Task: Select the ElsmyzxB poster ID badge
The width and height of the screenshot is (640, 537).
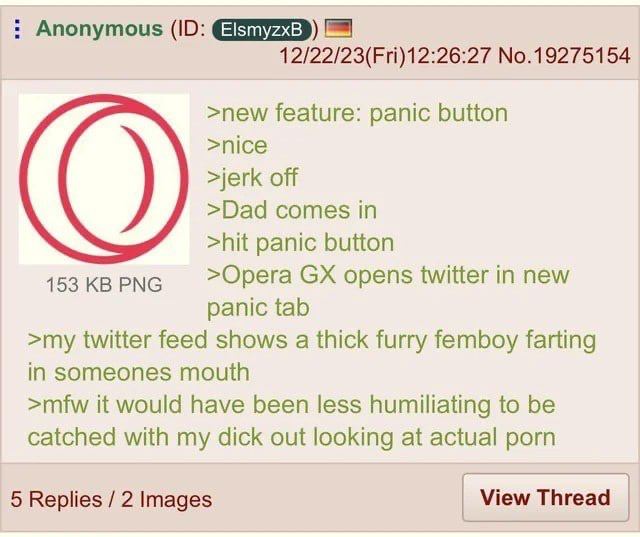Action: coord(262,30)
